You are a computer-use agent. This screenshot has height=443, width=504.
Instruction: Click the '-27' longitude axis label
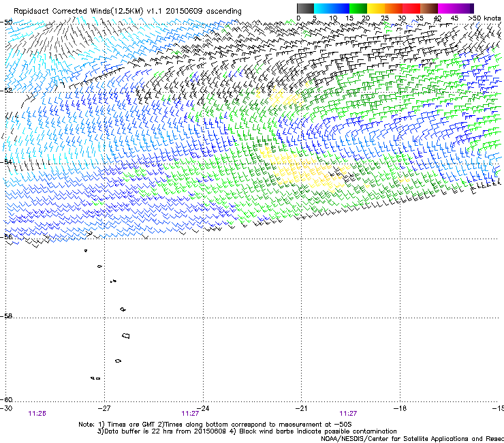[104, 408]
